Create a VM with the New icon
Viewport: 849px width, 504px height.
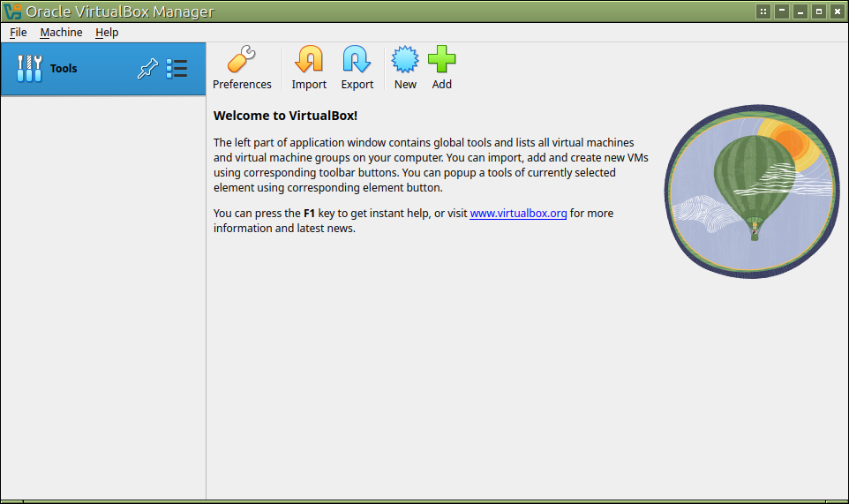405,61
